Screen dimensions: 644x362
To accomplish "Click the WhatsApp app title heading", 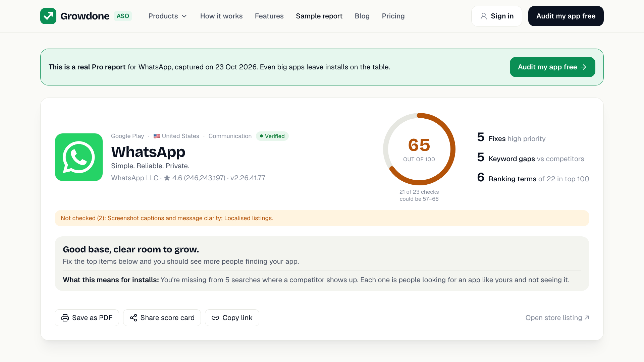I will point(148,152).
